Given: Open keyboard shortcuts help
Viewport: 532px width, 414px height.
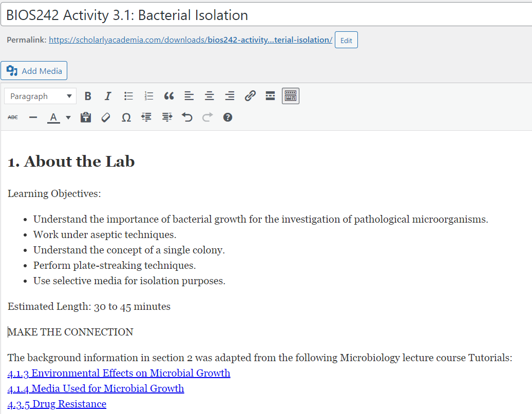Looking at the screenshot, I should [x=227, y=117].
